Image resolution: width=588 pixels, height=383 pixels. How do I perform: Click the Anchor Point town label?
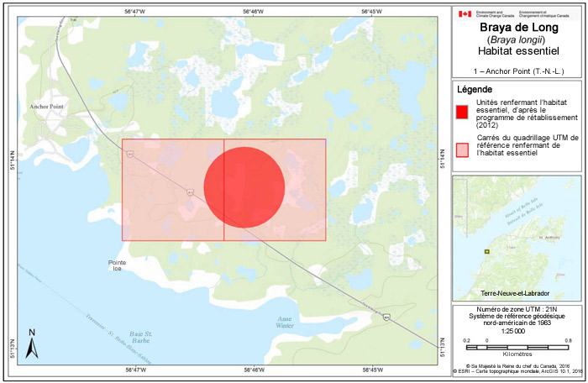coord(46,108)
